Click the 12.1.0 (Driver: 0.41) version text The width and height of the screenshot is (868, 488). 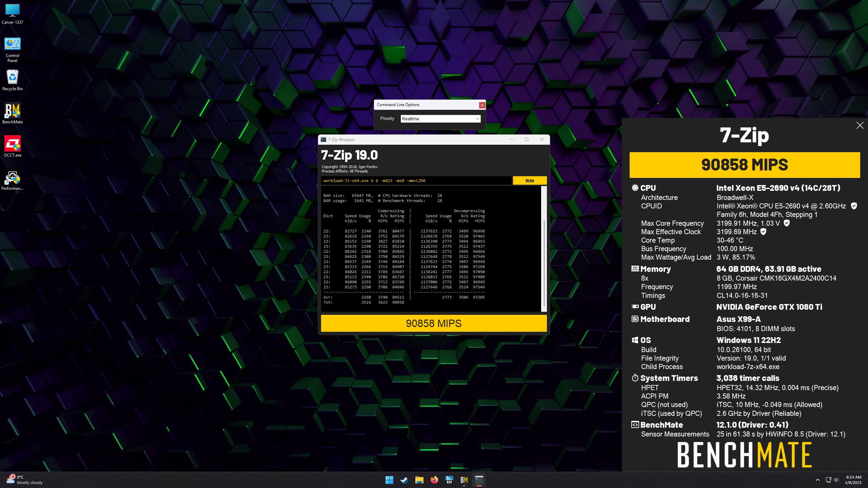(752, 425)
